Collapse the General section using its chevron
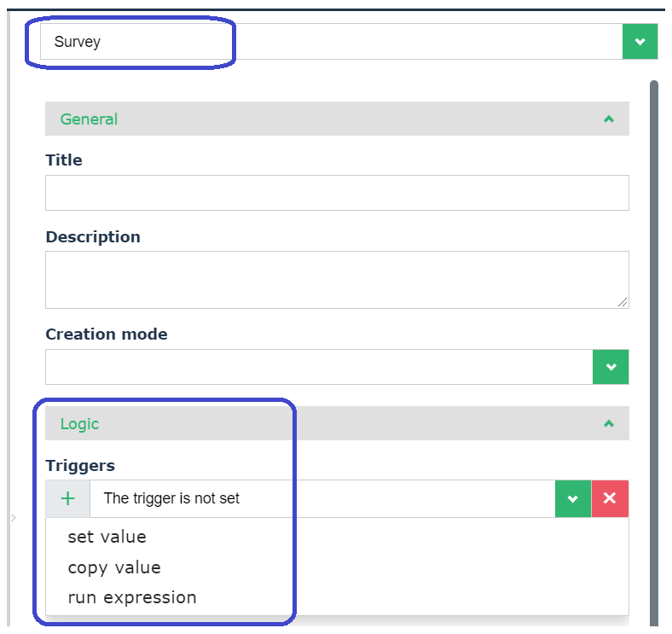The width and height of the screenshot is (672, 634). (608, 119)
